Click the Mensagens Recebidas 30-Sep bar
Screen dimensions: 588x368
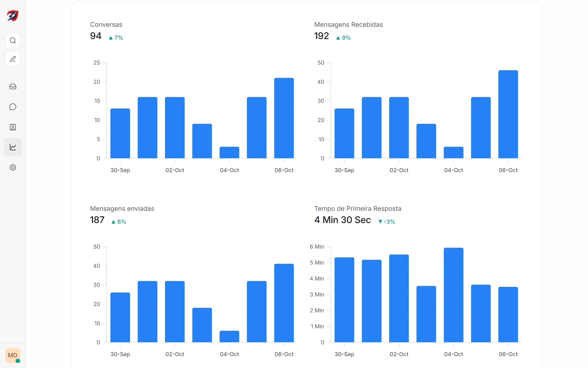coord(344,133)
